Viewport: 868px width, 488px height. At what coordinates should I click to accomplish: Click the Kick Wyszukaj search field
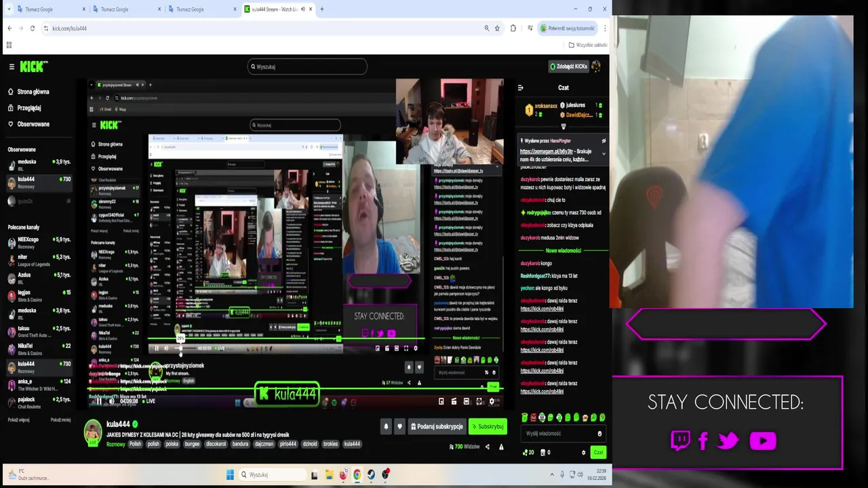tap(307, 66)
